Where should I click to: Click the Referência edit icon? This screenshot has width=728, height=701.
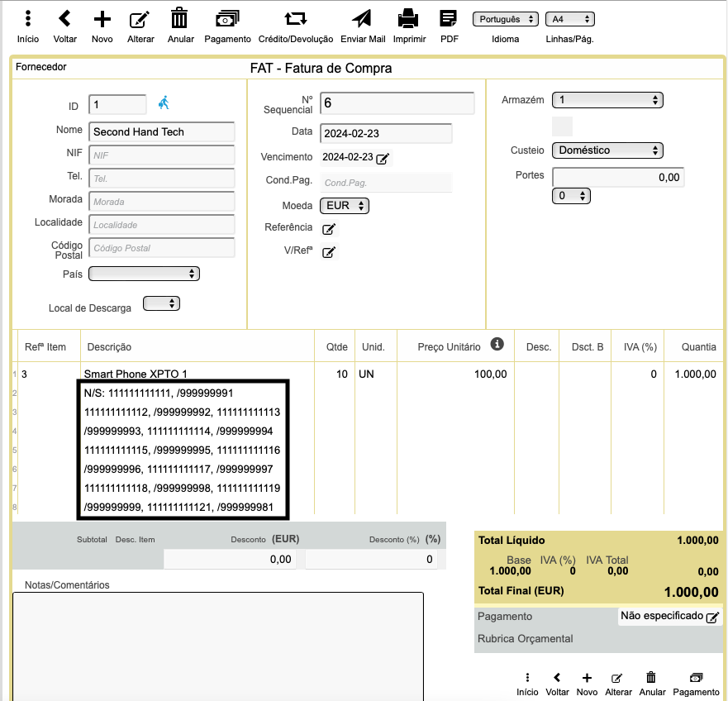pos(329,228)
